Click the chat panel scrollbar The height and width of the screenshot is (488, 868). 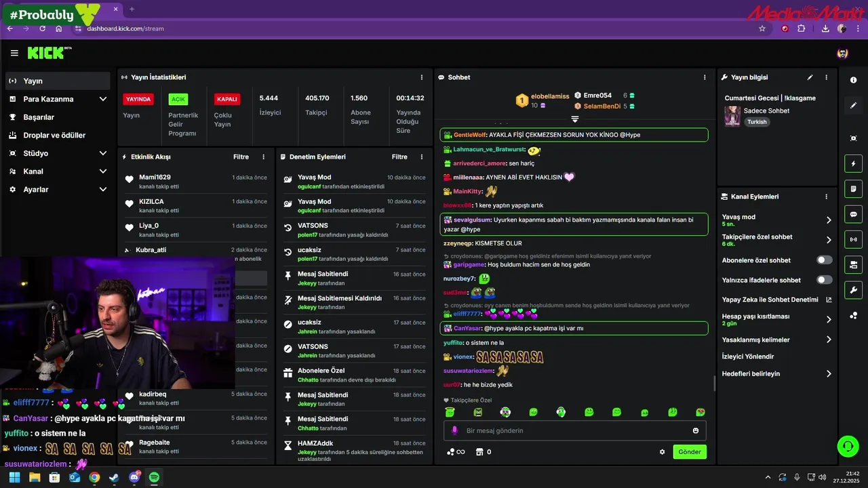(x=714, y=384)
